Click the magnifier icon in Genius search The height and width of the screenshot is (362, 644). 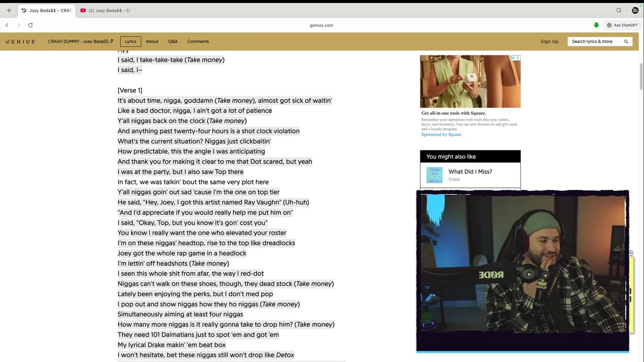point(626,41)
